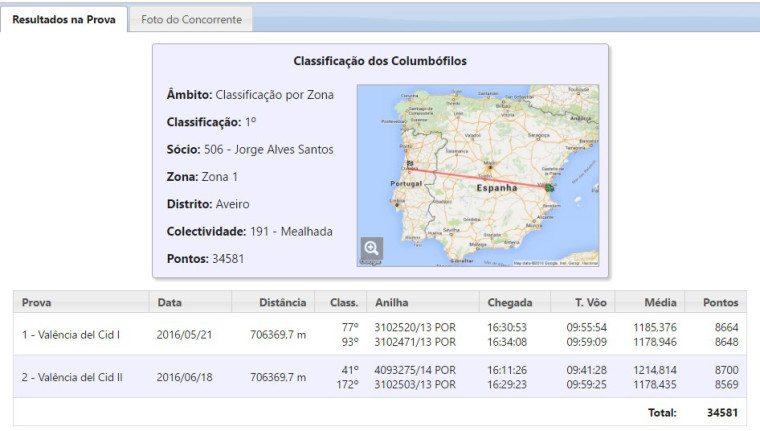Click the green release marker near Valencia
This screenshot has height=431, width=760.
click(x=549, y=186)
